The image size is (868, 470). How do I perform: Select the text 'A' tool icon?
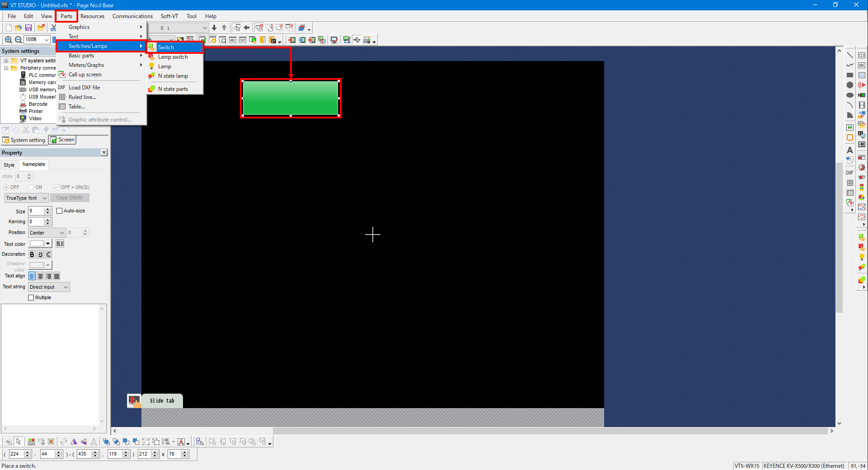pyautogui.click(x=849, y=150)
